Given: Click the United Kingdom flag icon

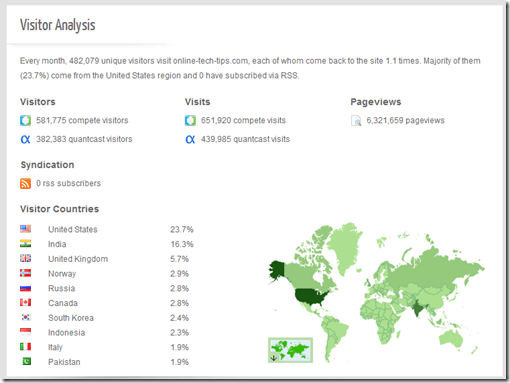Looking at the screenshot, I should click(x=25, y=258).
